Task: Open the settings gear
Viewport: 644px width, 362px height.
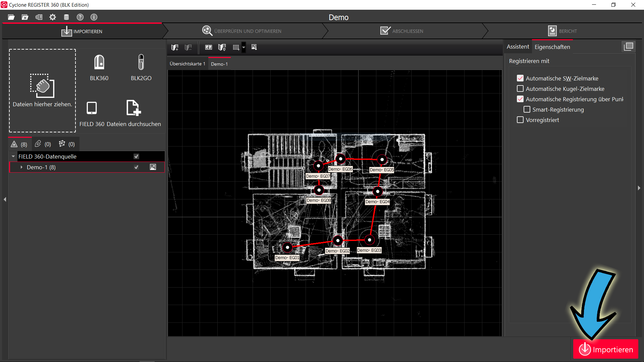Action: (x=53, y=17)
